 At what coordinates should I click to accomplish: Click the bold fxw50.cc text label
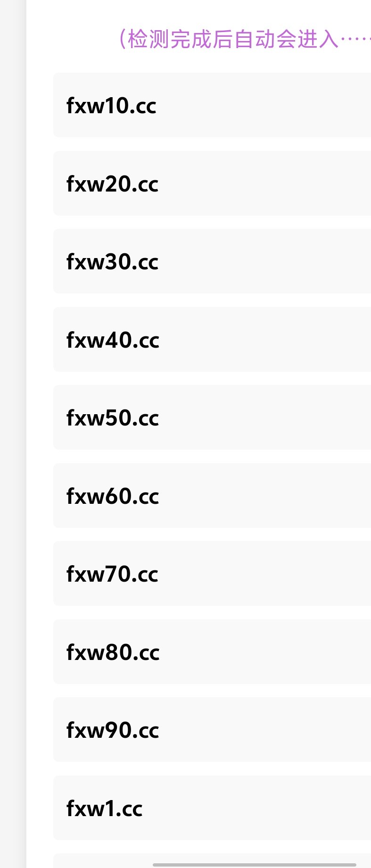coord(113,418)
